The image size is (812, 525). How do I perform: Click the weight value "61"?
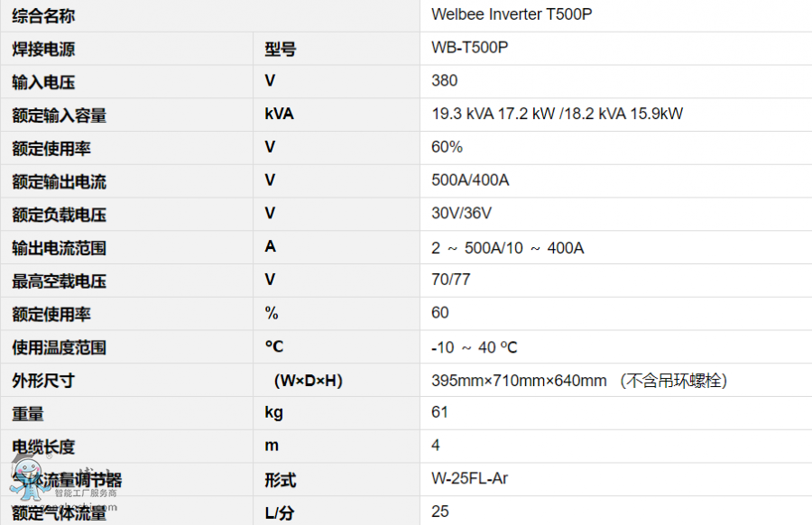[440, 413]
